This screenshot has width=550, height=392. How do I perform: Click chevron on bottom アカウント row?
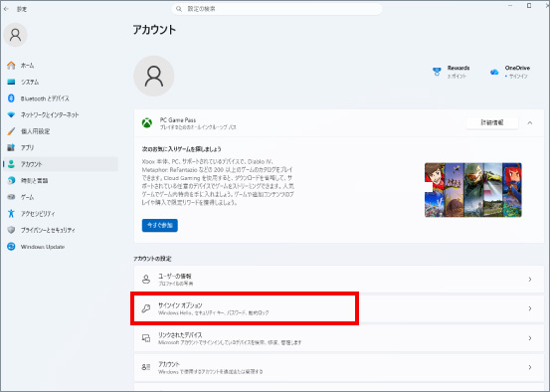pos(530,367)
